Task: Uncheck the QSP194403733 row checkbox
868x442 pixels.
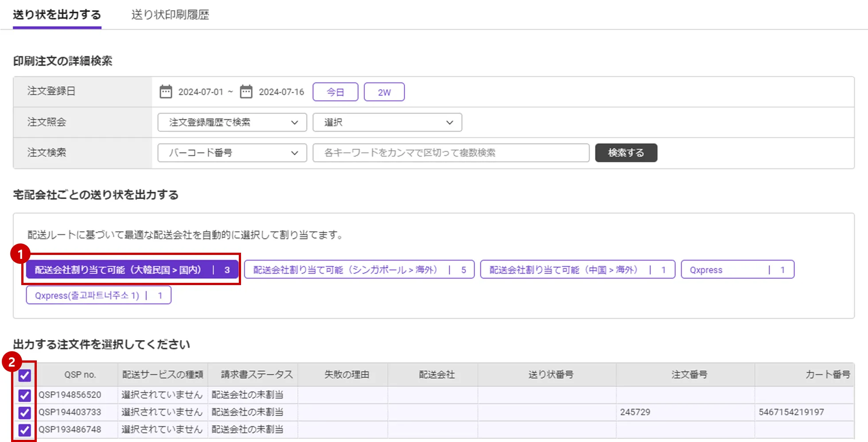Action: click(25, 413)
